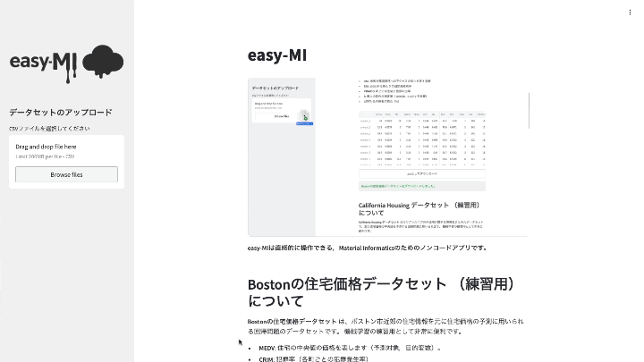
Task: Open the kebab menu in top-right corner
Action: 630,12
